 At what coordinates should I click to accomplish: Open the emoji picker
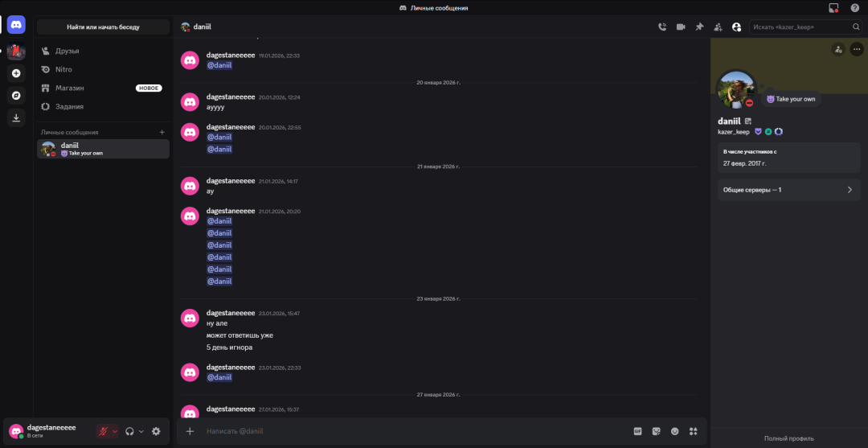point(675,431)
